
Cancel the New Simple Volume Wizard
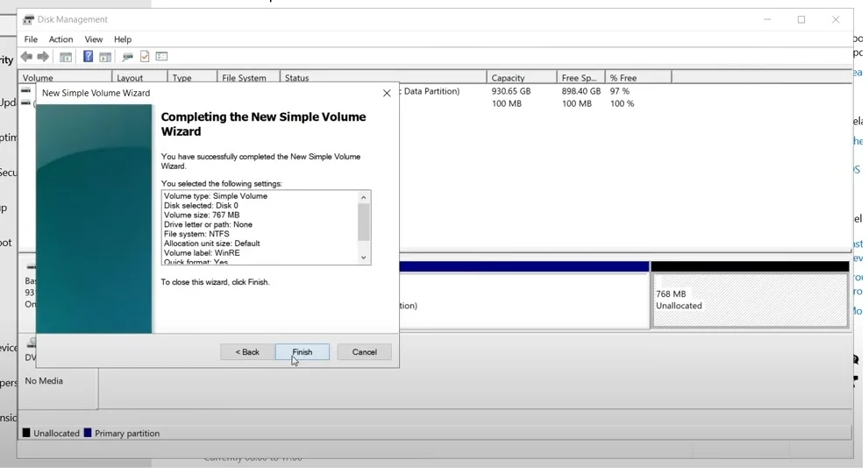364,352
